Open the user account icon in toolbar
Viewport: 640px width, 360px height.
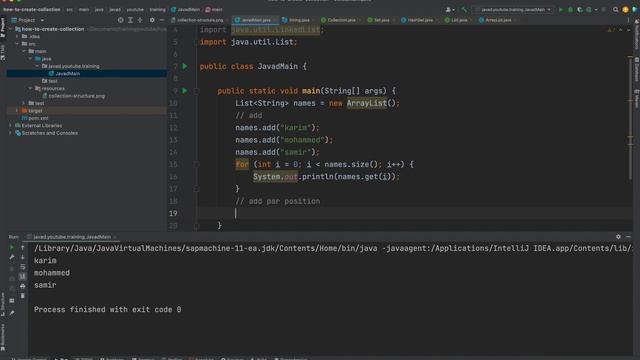(x=449, y=9)
